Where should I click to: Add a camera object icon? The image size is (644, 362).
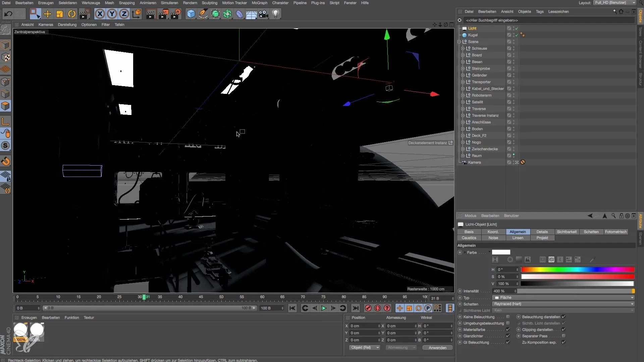[264, 14]
